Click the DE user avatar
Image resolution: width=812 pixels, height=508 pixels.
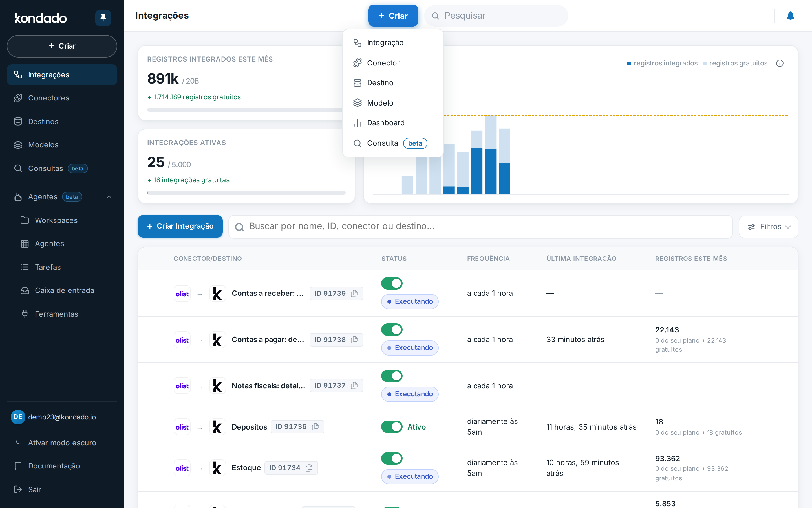pyautogui.click(x=18, y=417)
